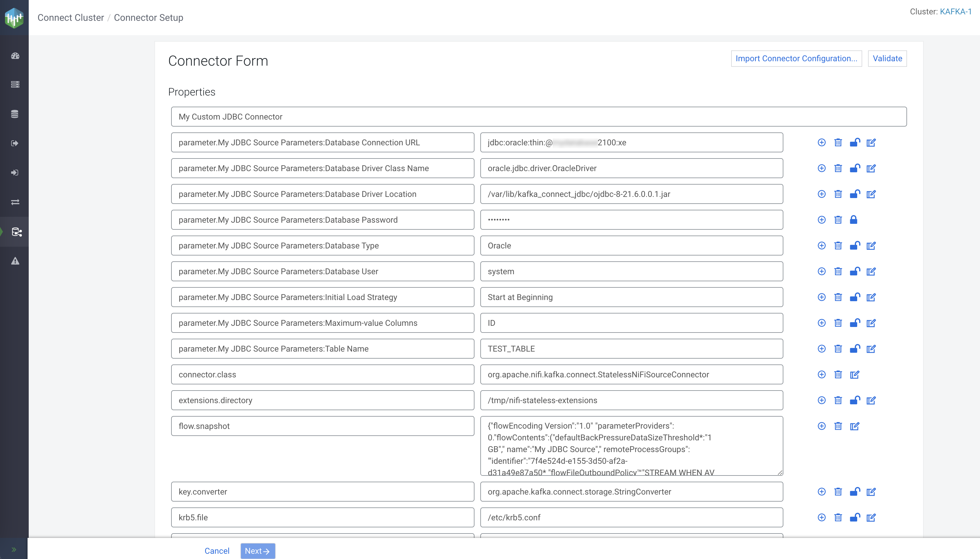Screen dimensions: 980x559
Task: Delete the Database Connection URL property
Action: coord(838,142)
